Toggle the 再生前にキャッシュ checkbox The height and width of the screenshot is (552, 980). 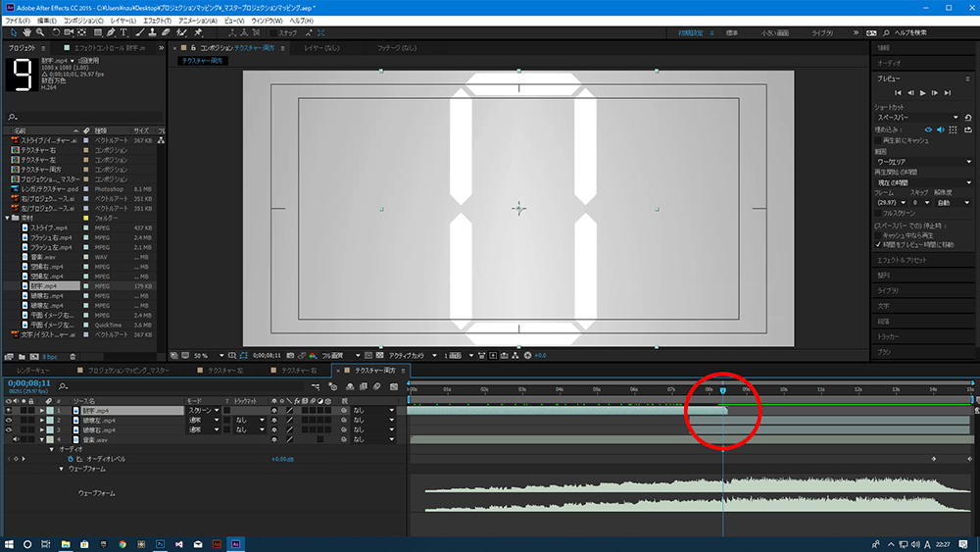878,140
